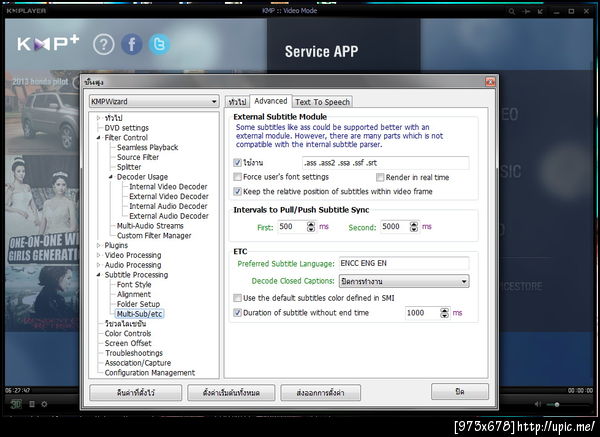Collapse the Subtitle Processing tree node
The width and height of the screenshot is (600, 437).
(98, 275)
